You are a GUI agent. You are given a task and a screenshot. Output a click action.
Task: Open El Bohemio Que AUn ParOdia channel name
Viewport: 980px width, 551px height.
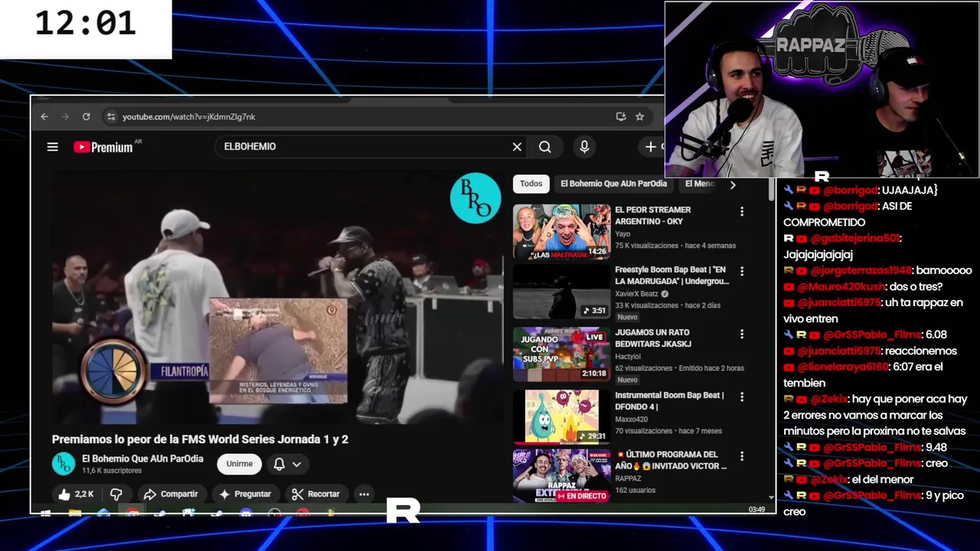click(142, 458)
